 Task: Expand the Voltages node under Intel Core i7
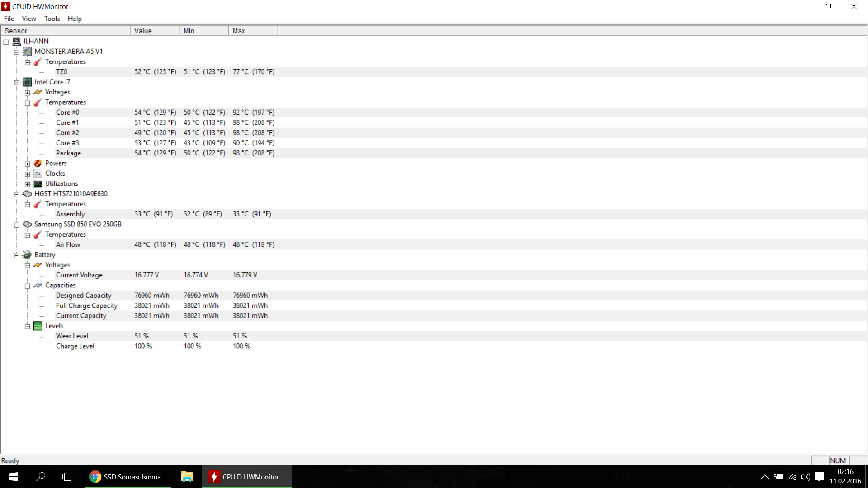point(28,93)
